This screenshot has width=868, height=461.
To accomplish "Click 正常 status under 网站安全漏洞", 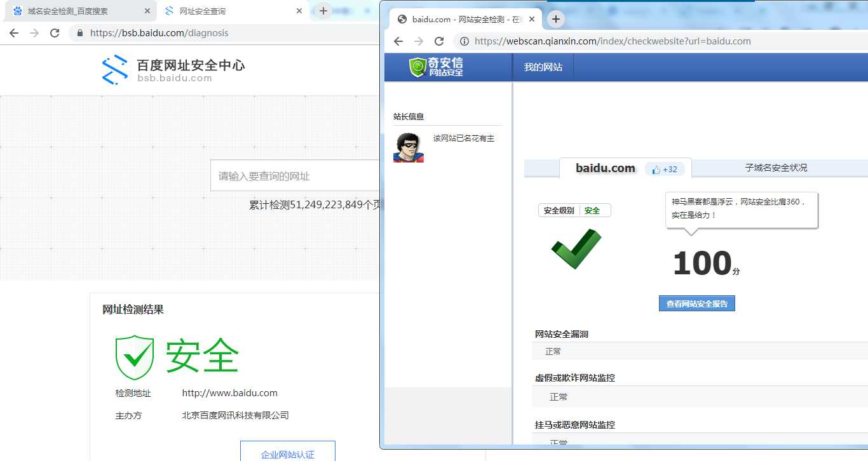I will (553, 351).
